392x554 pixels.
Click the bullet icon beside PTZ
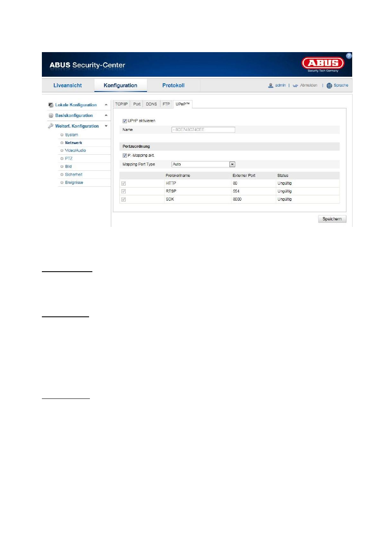click(x=62, y=158)
